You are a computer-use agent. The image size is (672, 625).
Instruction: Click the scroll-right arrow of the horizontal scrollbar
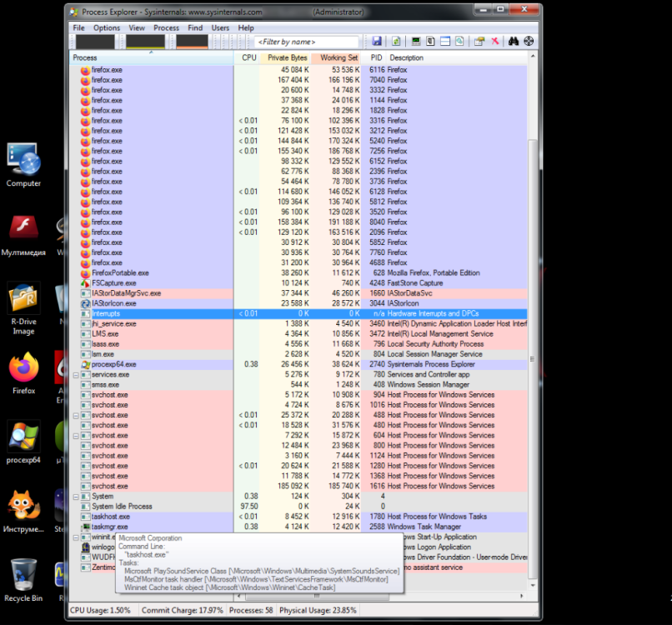point(522,596)
